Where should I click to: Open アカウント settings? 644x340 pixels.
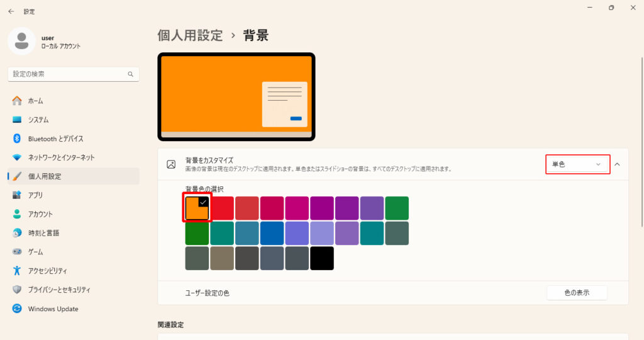[74, 214]
